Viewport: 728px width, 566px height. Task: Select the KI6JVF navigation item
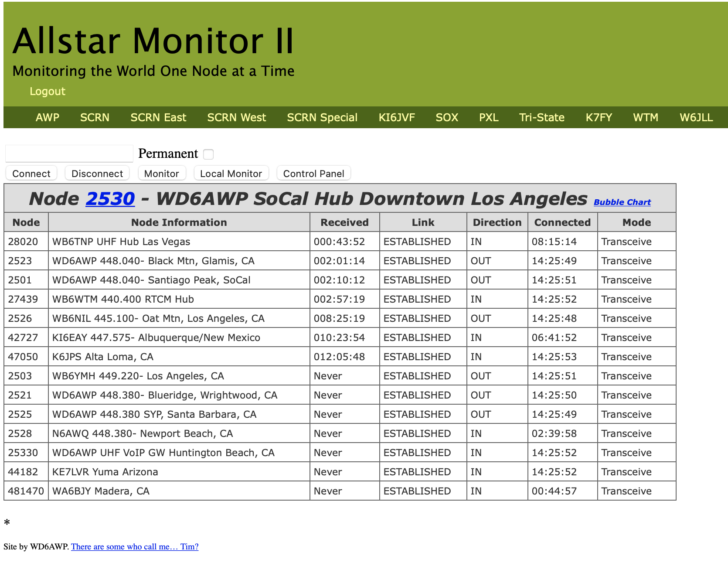tap(396, 118)
